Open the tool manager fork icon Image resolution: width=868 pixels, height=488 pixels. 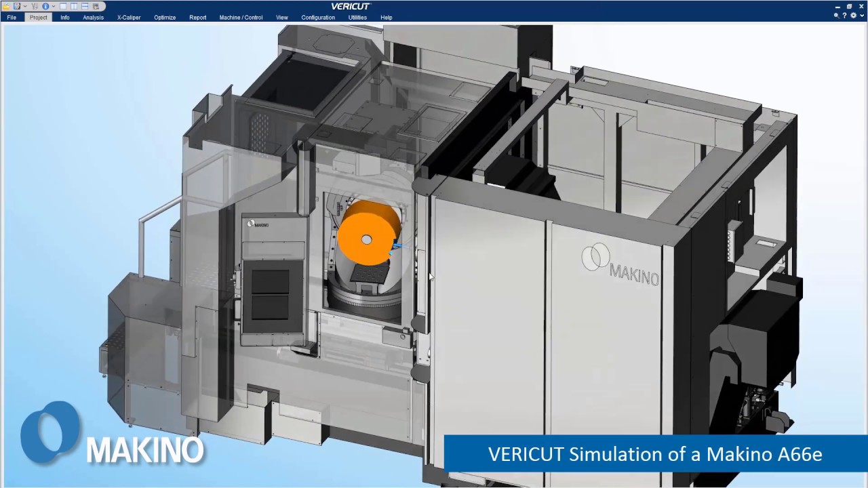click(x=35, y=6)
